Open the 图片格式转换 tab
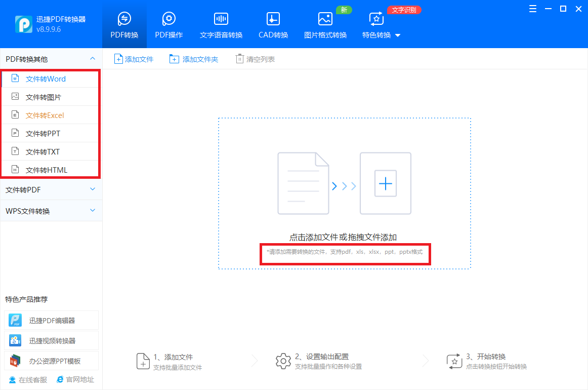The width and height of the screenshot is (588, 390). coord(325,25)
